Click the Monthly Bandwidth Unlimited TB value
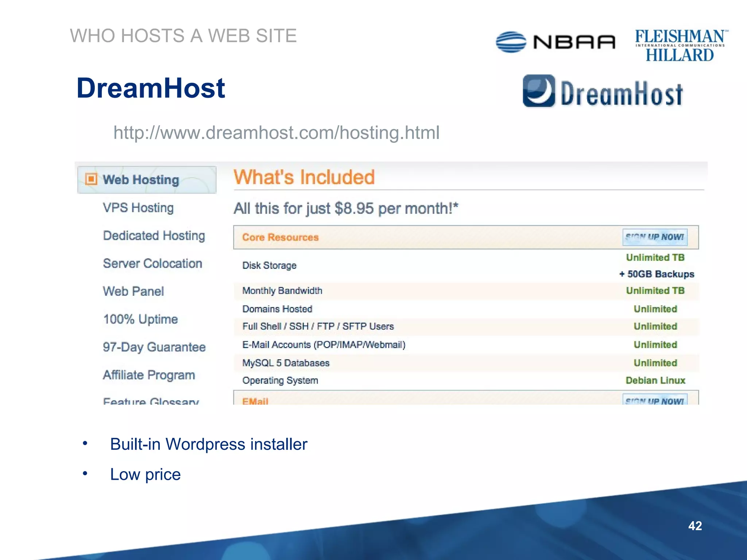This screenshot has height=560, width=747. pos(655,291)
